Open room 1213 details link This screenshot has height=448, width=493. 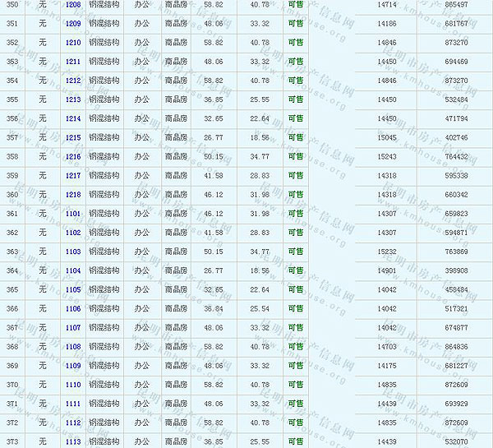point(73,99)
